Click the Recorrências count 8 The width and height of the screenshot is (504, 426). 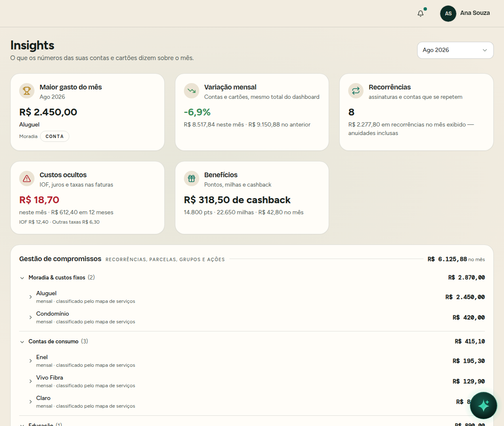351,112
